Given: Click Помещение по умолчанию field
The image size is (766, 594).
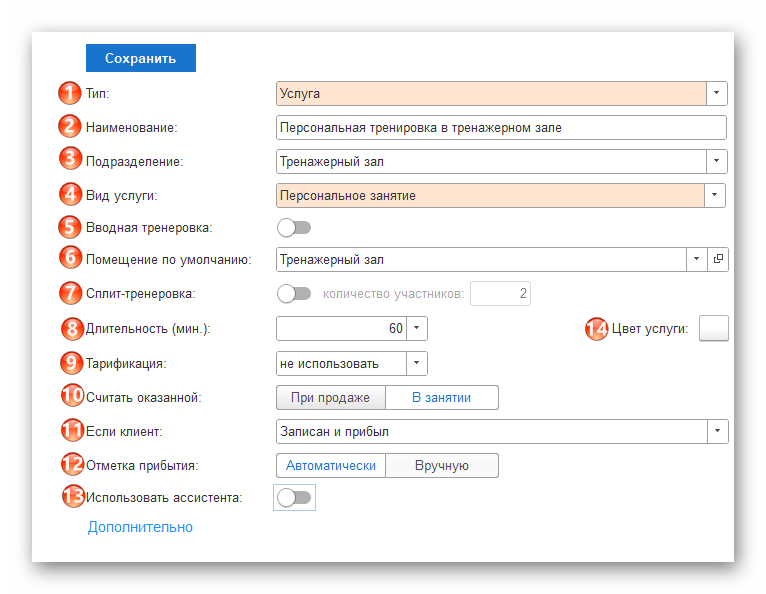Looking at the screenshot, I should (x=481, y=259).
